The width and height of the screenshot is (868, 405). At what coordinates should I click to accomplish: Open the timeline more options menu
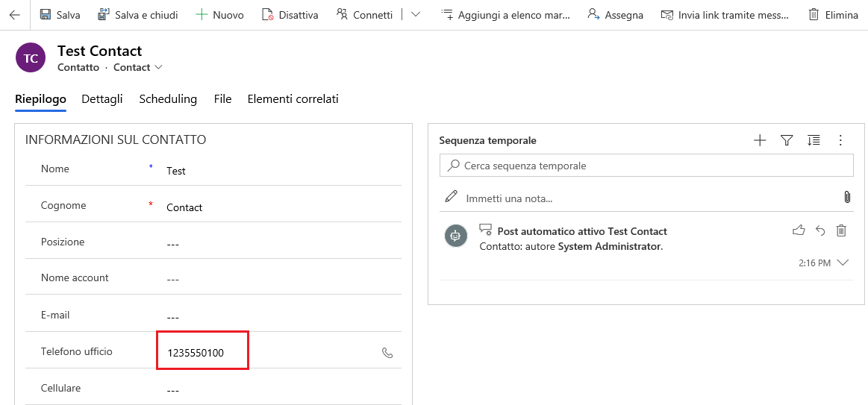tap(840, 140)
